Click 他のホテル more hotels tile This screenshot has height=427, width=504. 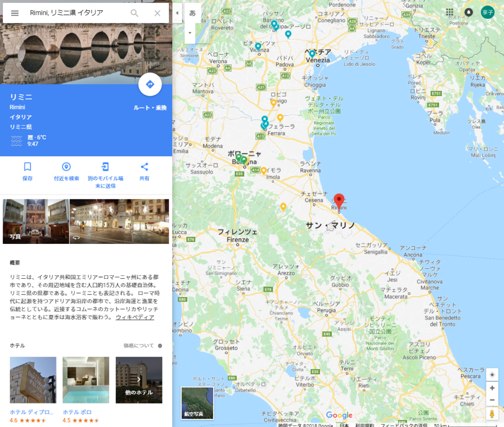click(139, 380)
